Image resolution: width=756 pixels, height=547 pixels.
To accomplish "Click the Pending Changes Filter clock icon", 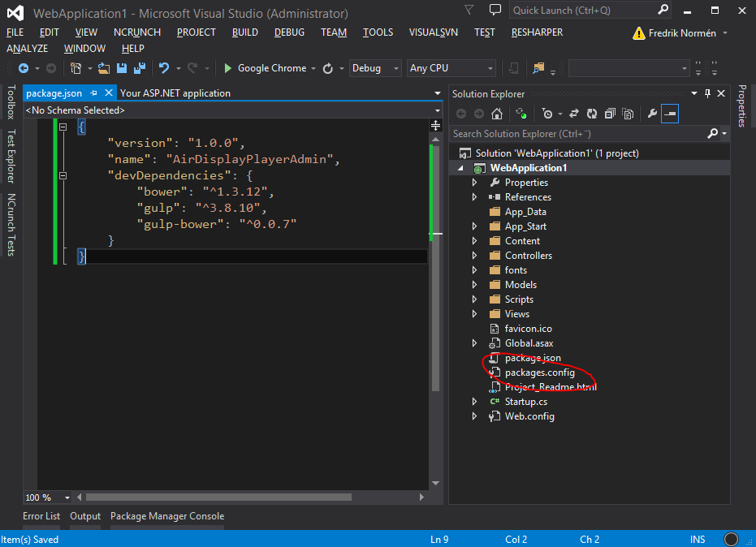I will pos(547,114).
